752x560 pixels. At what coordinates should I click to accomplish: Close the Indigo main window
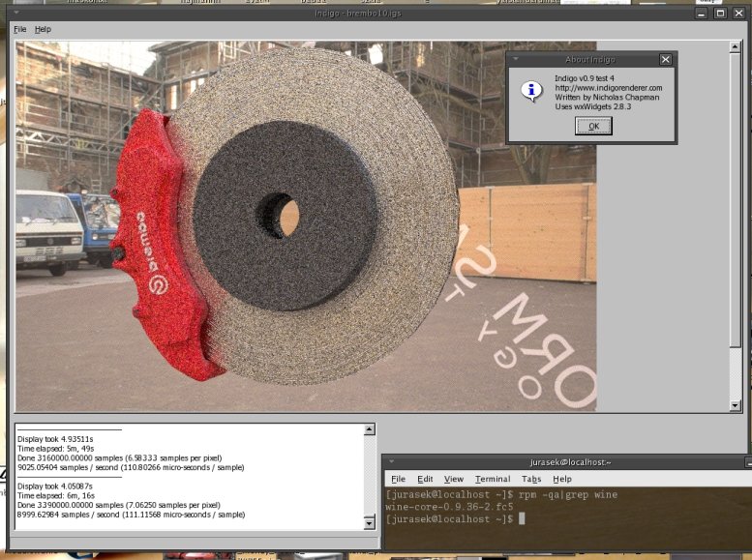pos(738,13)
